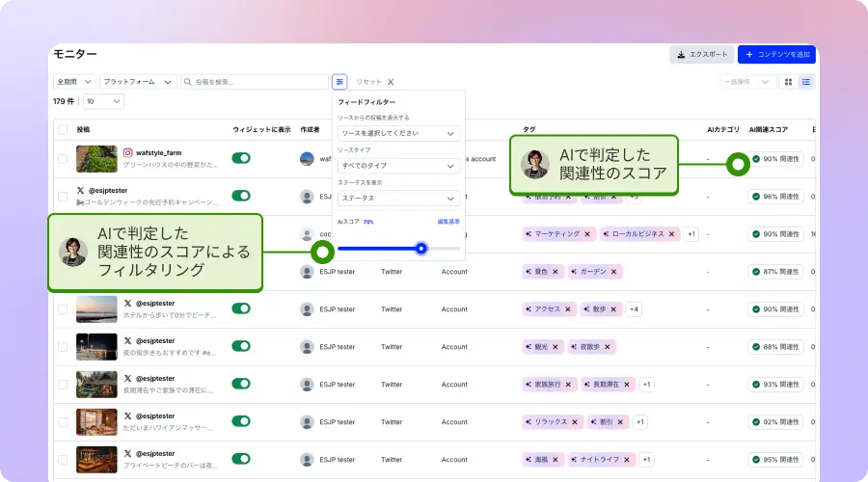Tick the checkbox for the 夜の街歩き post
Screen dimensions: 868x482
63,347
